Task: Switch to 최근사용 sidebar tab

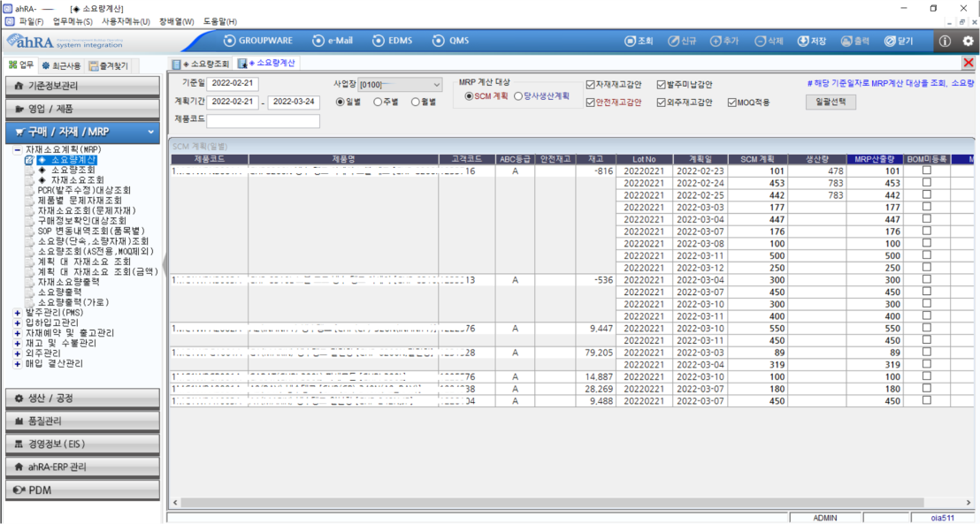Action: point(61,65)
